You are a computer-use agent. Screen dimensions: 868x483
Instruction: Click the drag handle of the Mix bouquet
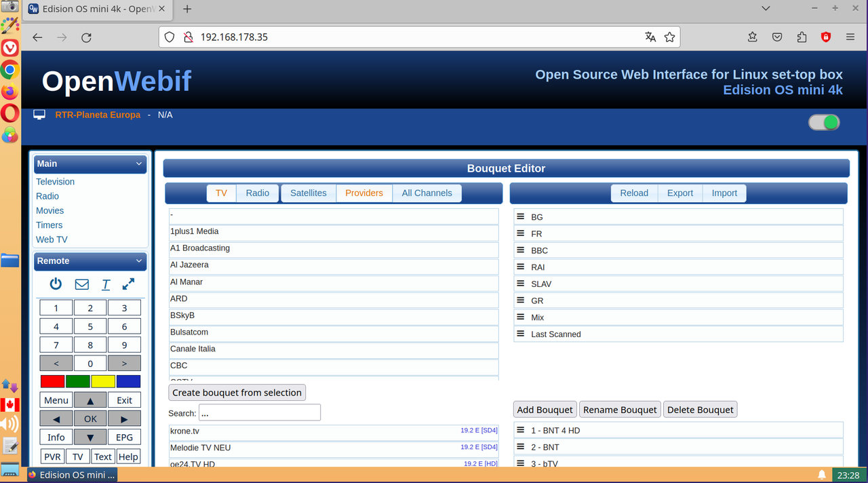tap(521, 317)
